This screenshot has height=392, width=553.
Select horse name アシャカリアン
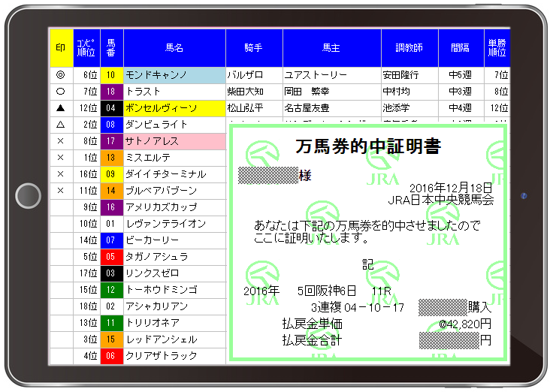point(174,306)
